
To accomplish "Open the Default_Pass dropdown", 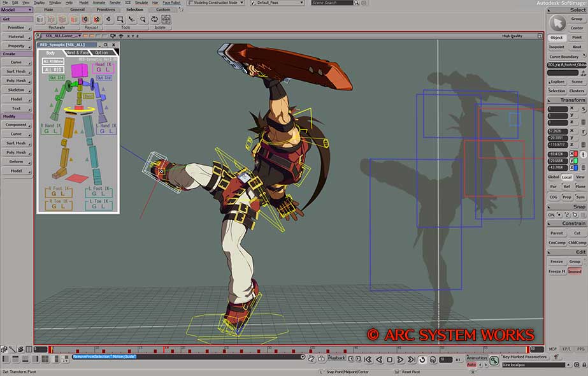I will click(277, 3).
